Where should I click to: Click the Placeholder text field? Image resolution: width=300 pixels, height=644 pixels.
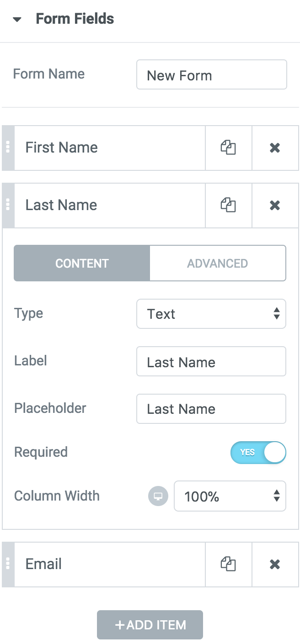click(x=211, y=409)
